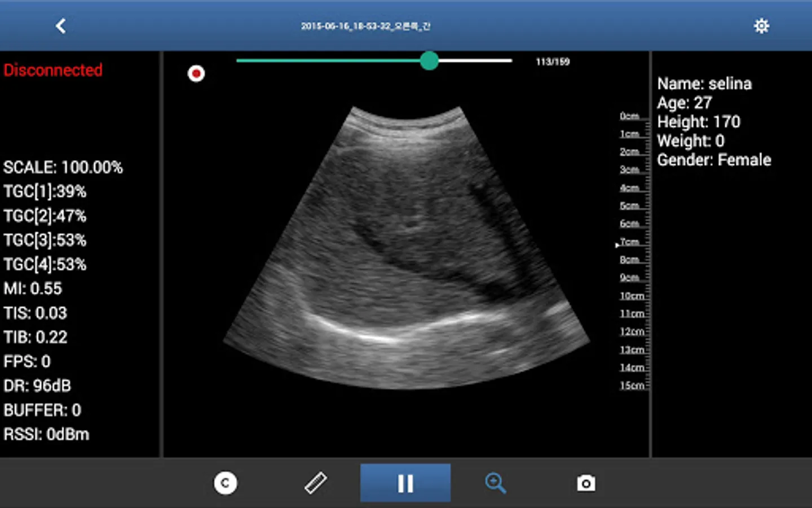Click the file title in top bar
Viewport: 812px width, 508px height.
[x=365, y=26]
